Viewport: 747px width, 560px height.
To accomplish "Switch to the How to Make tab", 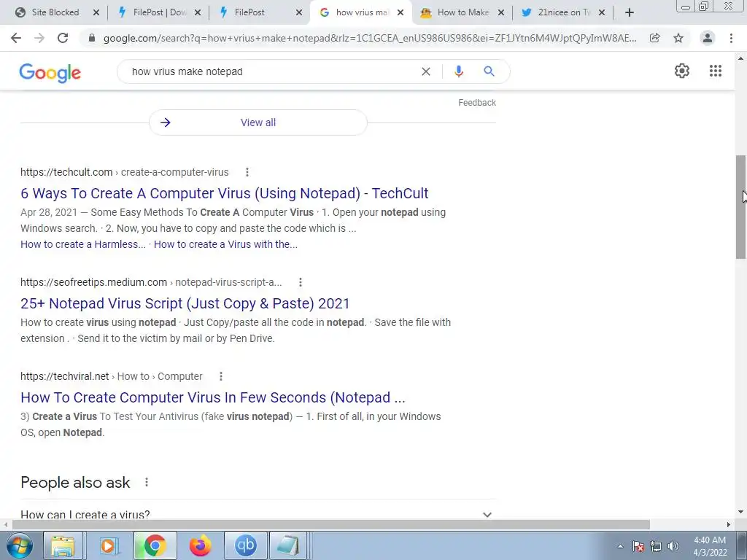I will 462,12.
